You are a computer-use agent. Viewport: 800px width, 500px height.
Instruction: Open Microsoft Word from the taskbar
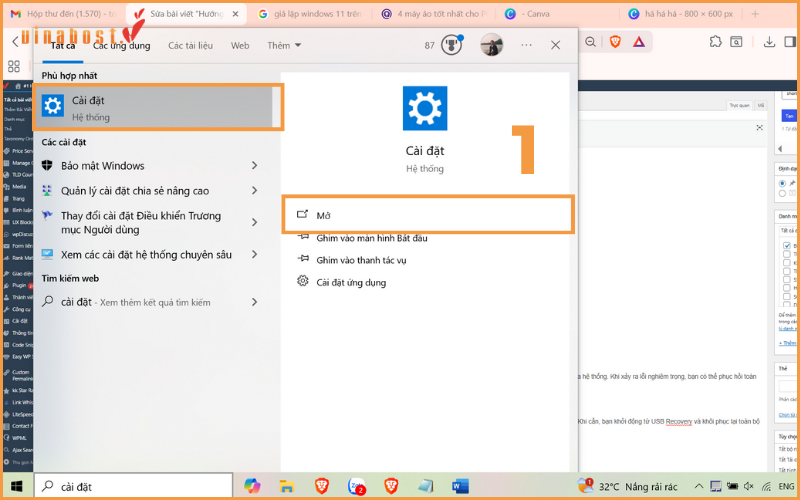461,486
